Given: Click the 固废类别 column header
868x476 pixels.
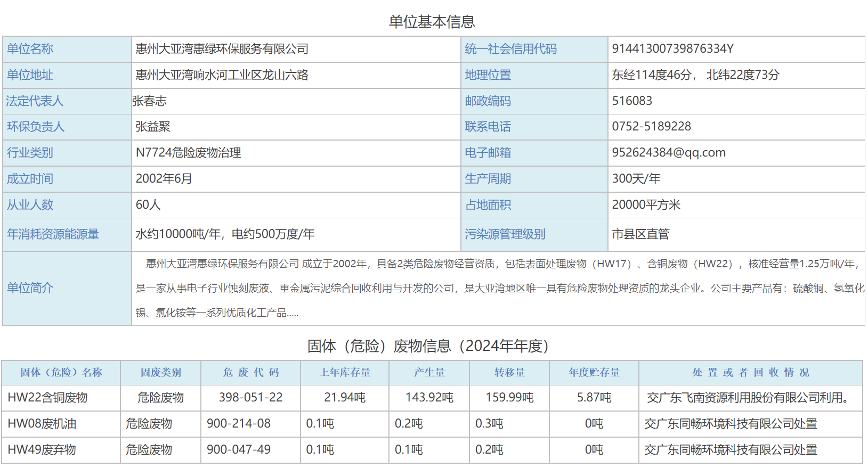Looking at the screenshot, I should [x=161, y=373].
